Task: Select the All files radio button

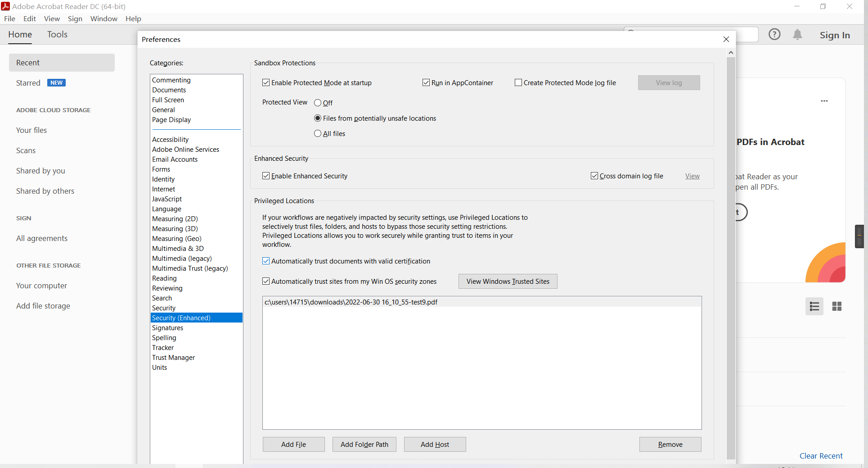Action: coord(318,133)
